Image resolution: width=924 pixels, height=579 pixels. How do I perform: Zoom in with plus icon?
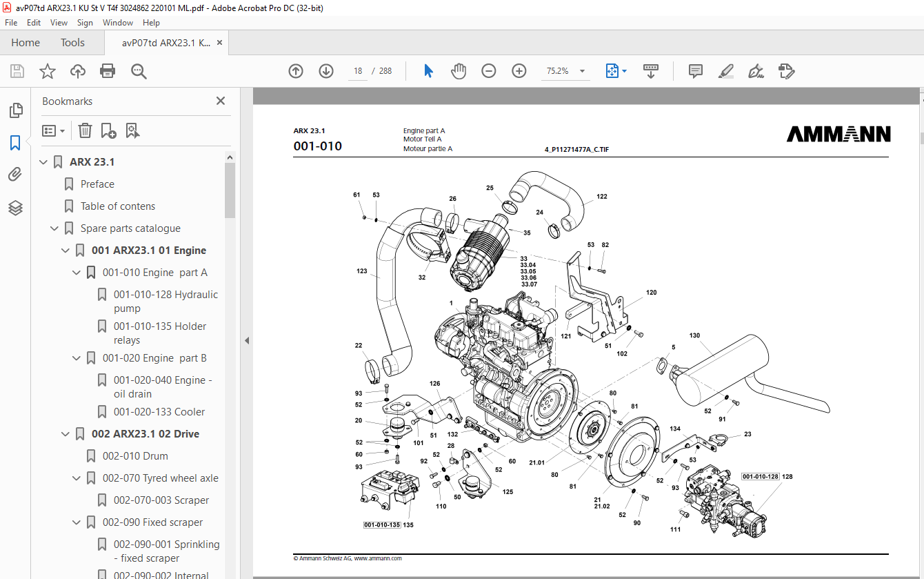(x=519, y=71)
